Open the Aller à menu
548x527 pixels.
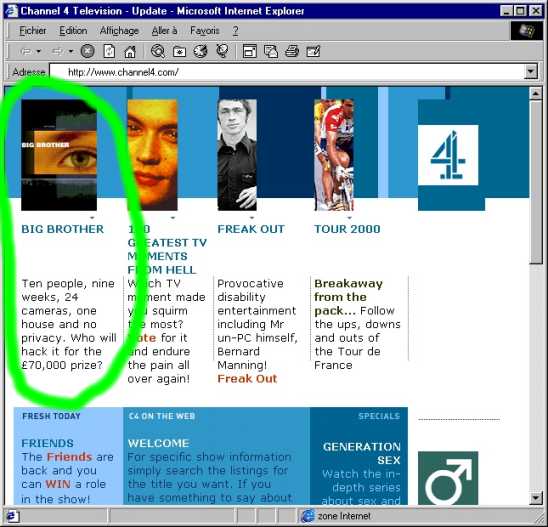[164, 31]
